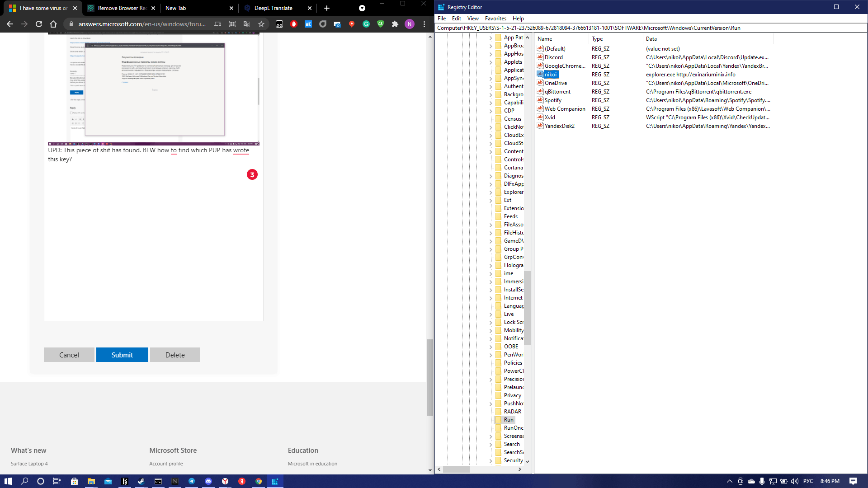
Task: Bookmark this page with the star icon
Action: coord(261,24)
